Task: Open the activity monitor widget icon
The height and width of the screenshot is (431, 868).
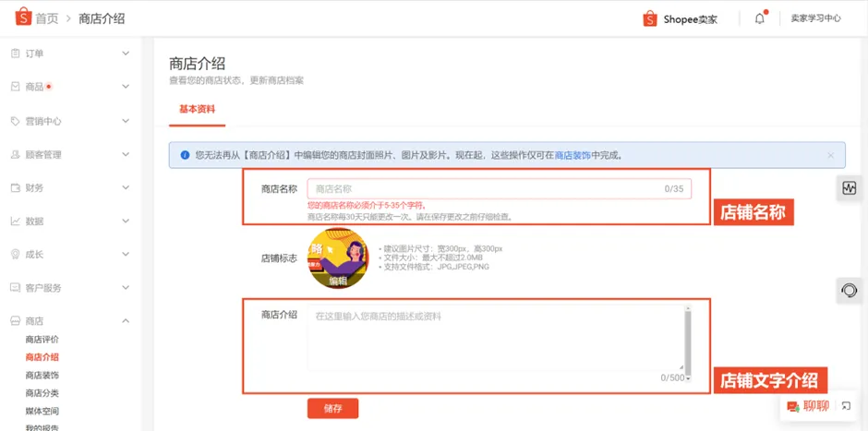Action: click(849, 188)
